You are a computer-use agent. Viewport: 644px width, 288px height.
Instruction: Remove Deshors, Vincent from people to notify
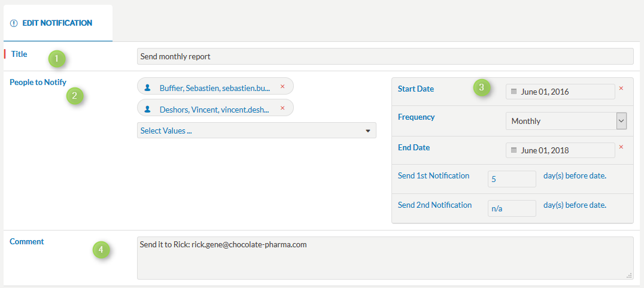tap(282, 108)
